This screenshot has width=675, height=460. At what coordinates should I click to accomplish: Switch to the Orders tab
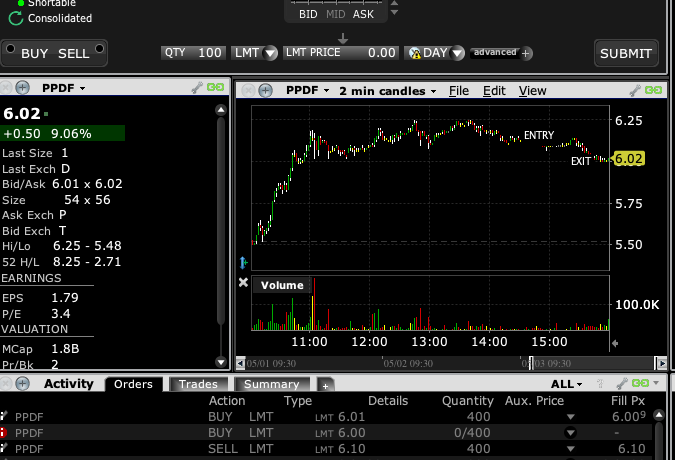pyautogui.click(x=133, y=384)
